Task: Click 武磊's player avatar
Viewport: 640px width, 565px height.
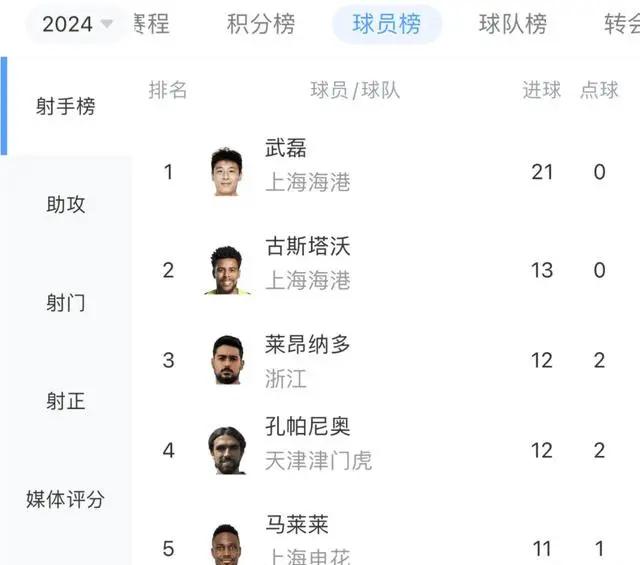Action: pyautogui.click(x=227, y=172)
